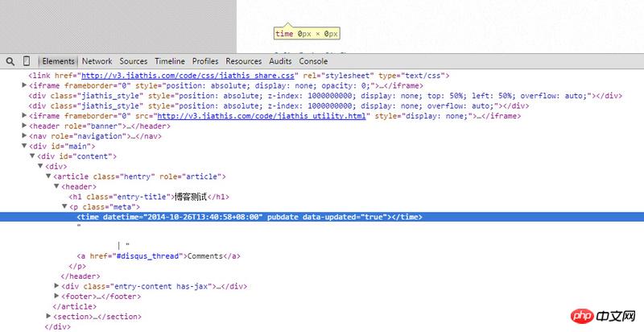Select the closing </header> tag row
644x332 pixels.
(x=80, y=276)
